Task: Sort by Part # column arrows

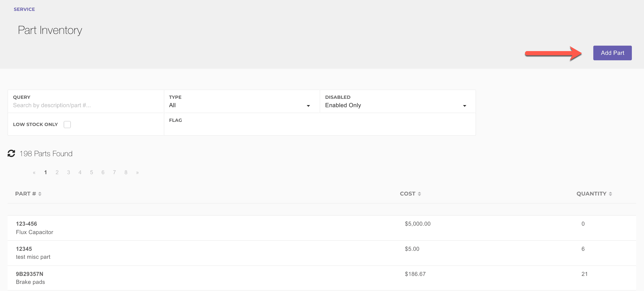Action: pos(40,194)
